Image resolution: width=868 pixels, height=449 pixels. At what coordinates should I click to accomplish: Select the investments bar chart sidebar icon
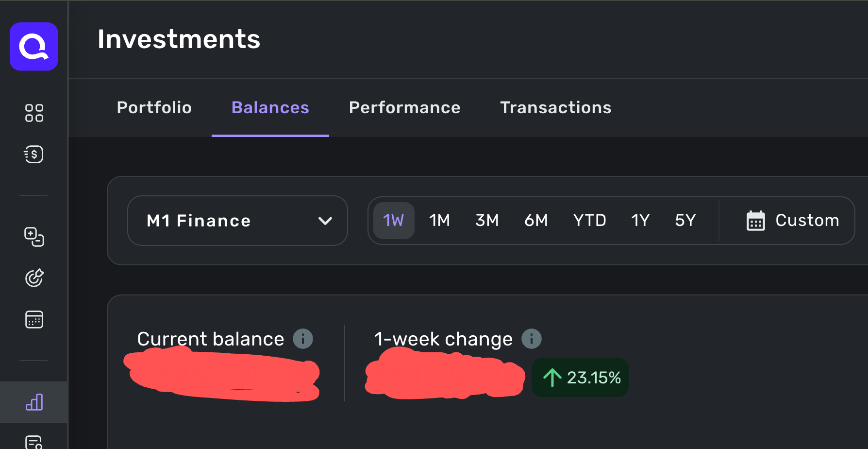[34, 402]
